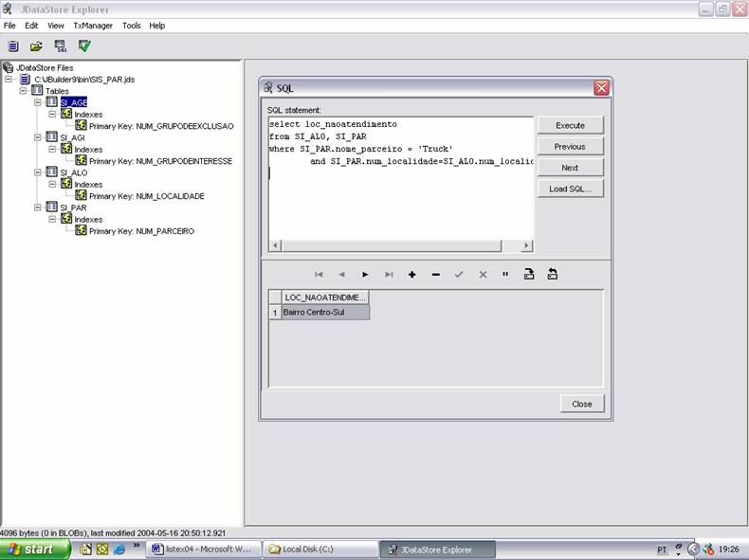749x560 pixels.
Task: Collapse the SI_ALO table node
Action: 38,172
